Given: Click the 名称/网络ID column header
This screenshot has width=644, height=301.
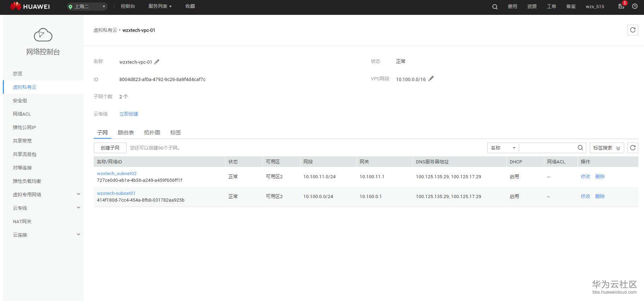Looking at the screenshot, I should 109,162.
